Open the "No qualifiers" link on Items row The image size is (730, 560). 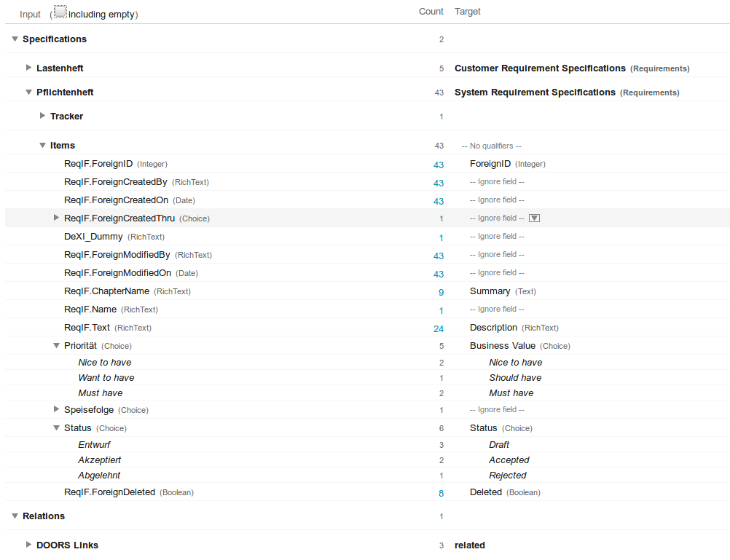click(x=491, y=145)
